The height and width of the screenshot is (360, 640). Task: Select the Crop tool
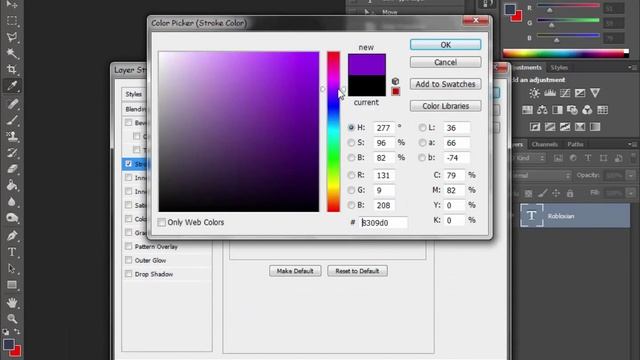(12, 69)
